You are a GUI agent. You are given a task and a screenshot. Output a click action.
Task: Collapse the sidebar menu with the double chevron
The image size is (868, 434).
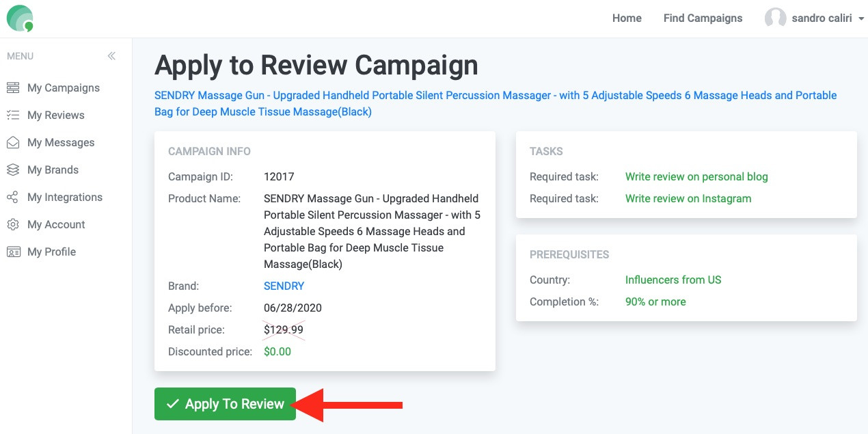(111, 56)
